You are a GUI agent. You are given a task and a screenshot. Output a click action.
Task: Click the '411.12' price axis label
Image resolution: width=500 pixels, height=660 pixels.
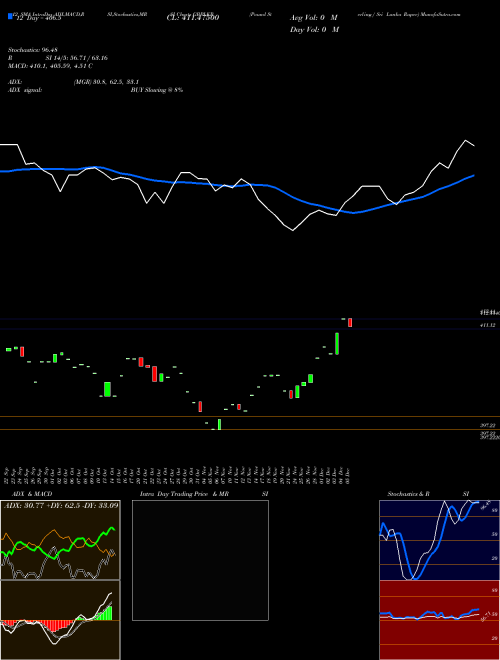coord(488,325)
